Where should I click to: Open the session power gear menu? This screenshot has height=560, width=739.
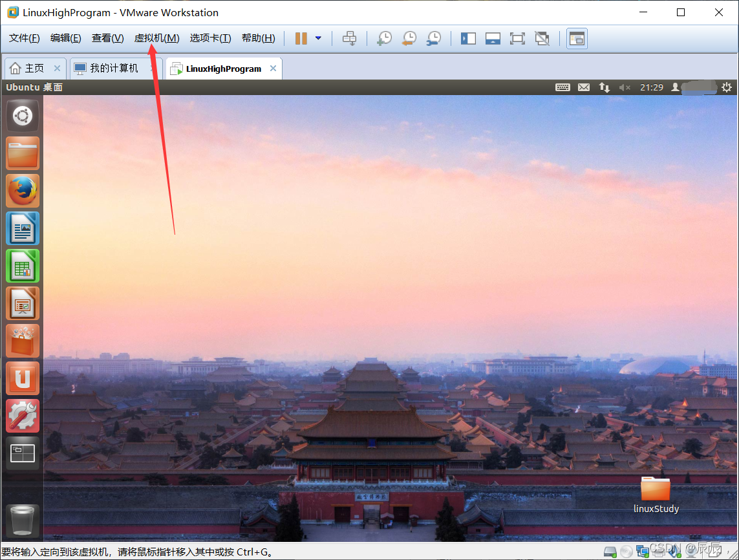point(727,87)
